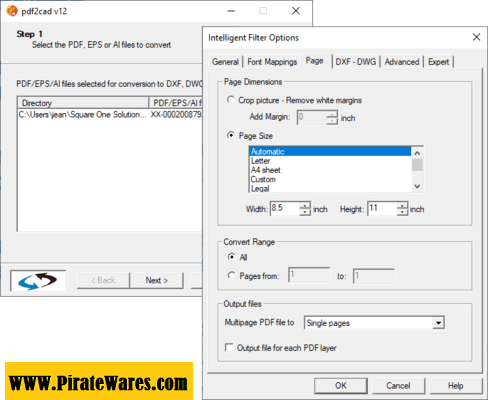Select the Page tab
The width and height of the screenshot is (488, 400).
click(315, 61)
